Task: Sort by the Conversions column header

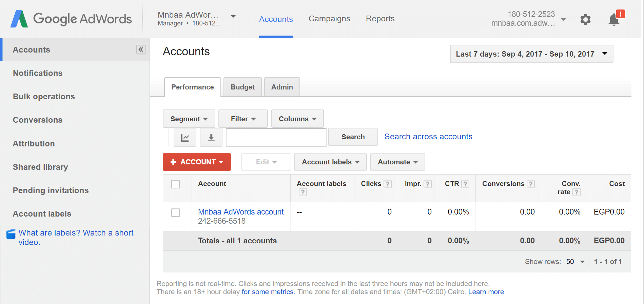Action: point(503,184)
